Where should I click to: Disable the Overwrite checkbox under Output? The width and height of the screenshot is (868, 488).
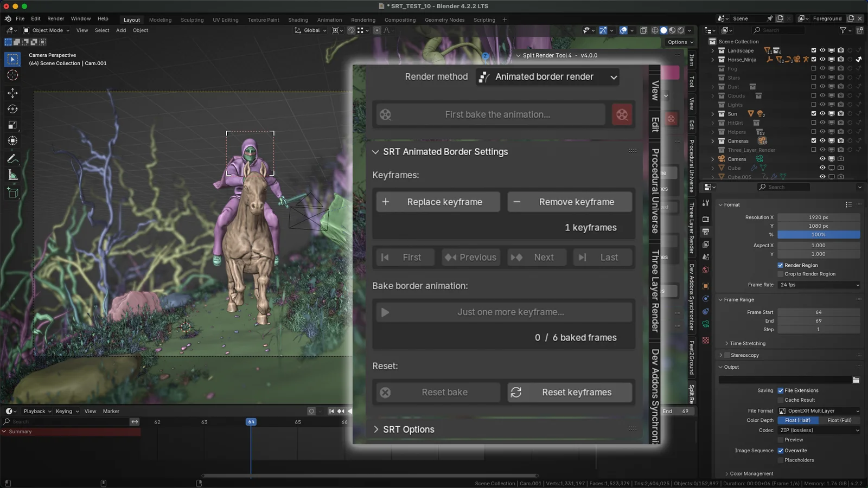pos(780,450)
